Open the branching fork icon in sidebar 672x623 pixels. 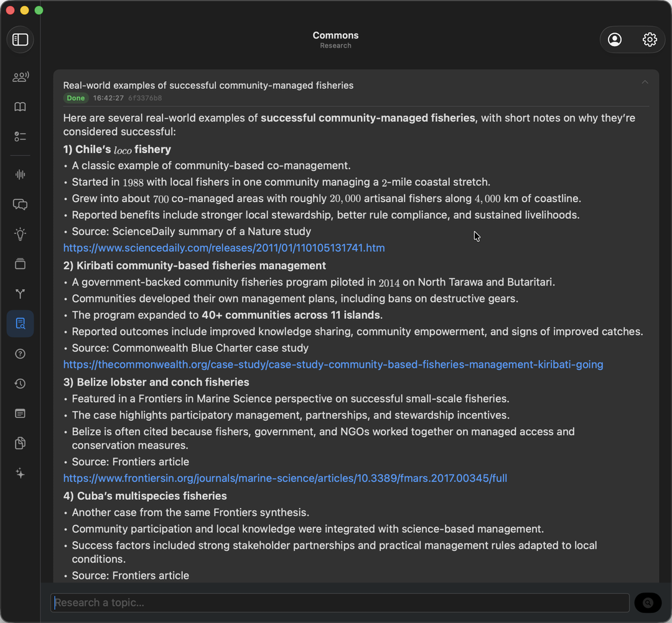(20, 293)
